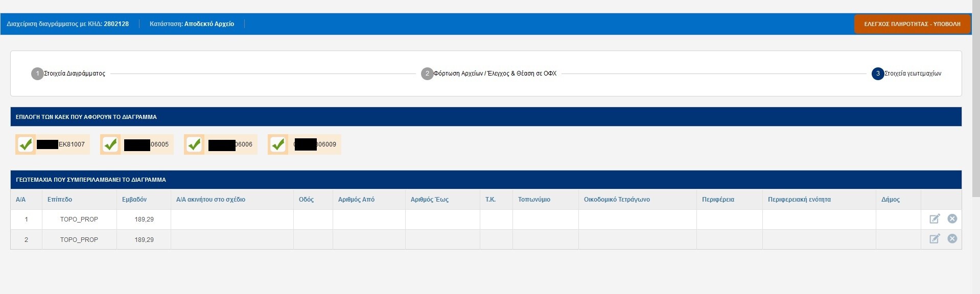980x294 pixels.
Task: Click the delete icon in row 1
Action: [x=952, y=219]
